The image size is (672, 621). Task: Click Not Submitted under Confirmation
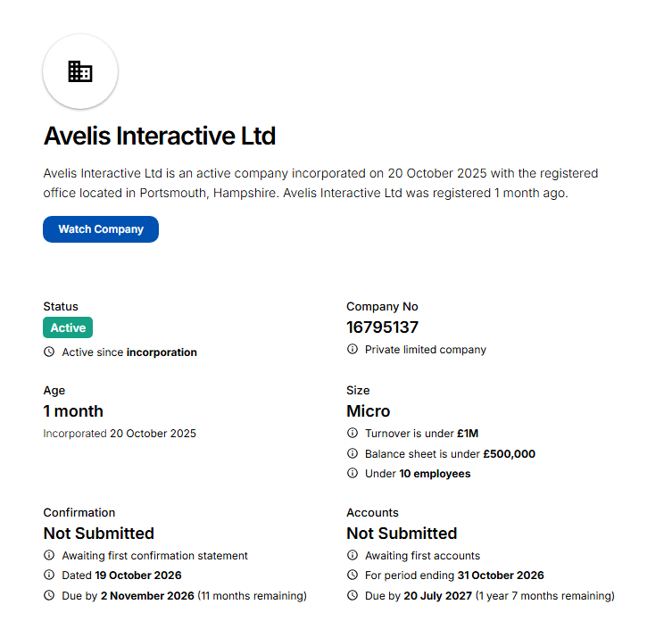point(98,534)
